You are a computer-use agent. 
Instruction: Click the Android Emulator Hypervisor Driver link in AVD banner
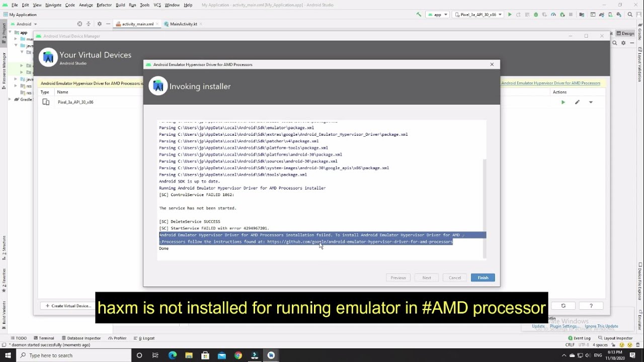point(551,83)
